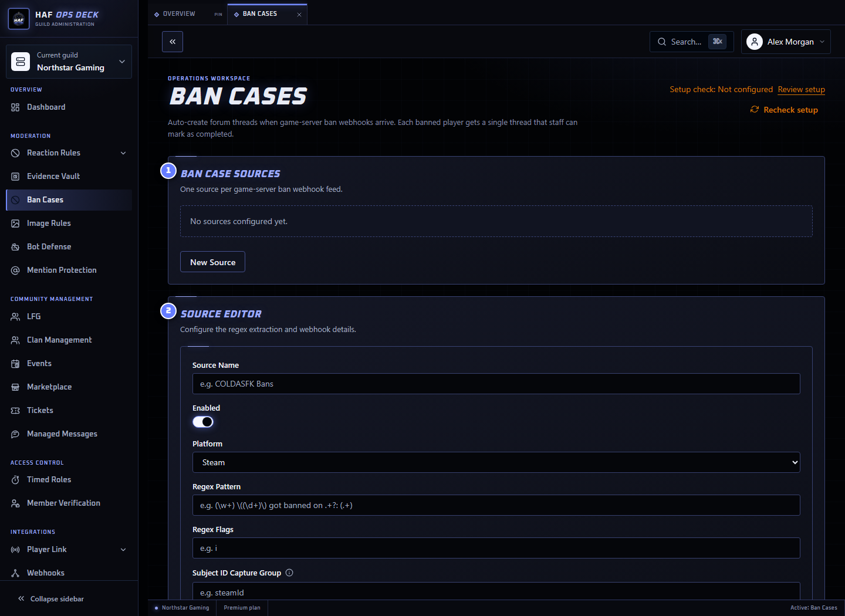Screen dimensions: 845x616
Task: Click the Evidence Vault icon
Action: tap(15, 177)
